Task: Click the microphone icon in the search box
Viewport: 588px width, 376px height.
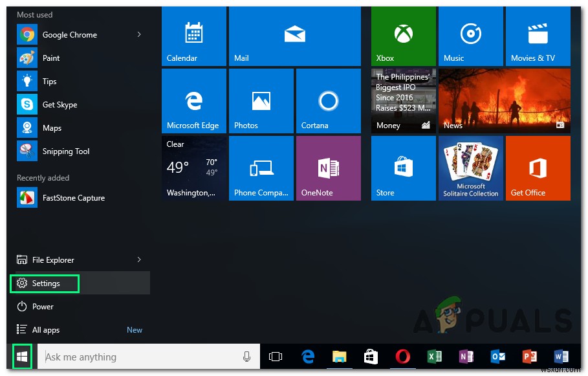Action: click(x=246, y=357)
